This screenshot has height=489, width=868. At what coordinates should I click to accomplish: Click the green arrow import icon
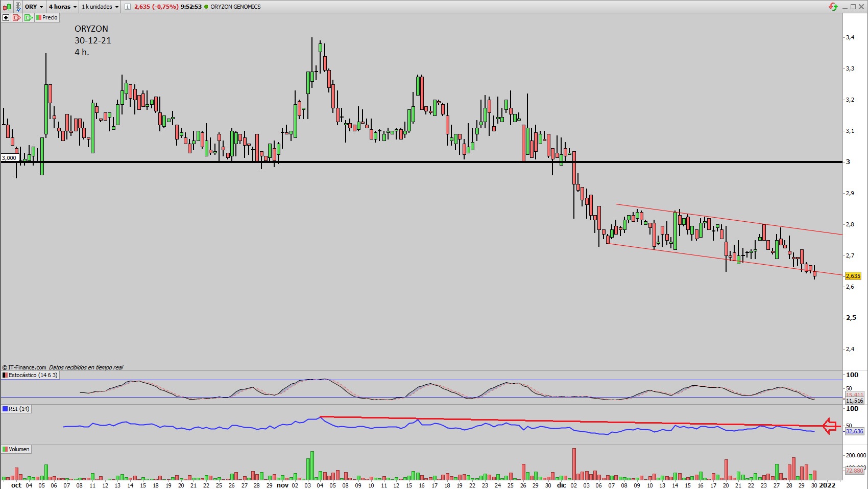coord(29,17)
